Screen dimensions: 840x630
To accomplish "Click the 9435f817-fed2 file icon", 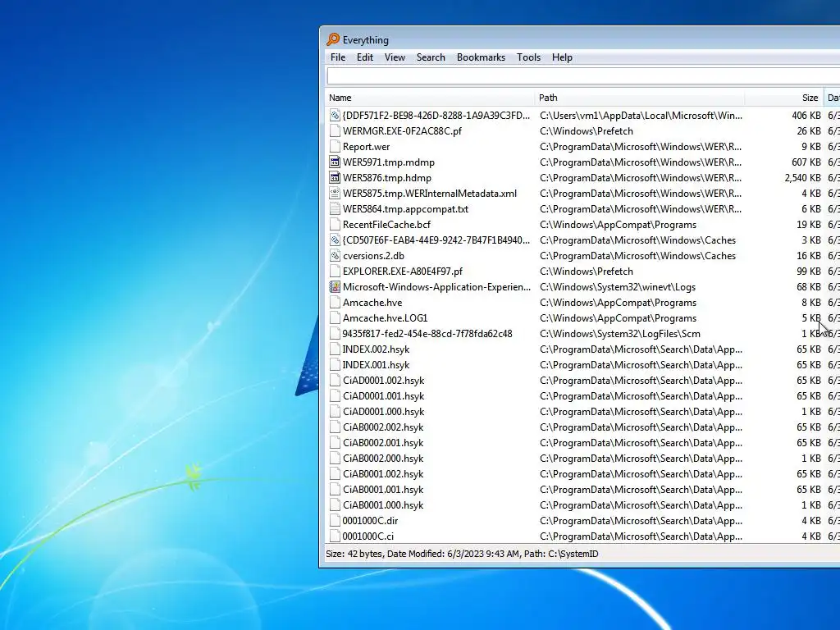I will point(335,333).
